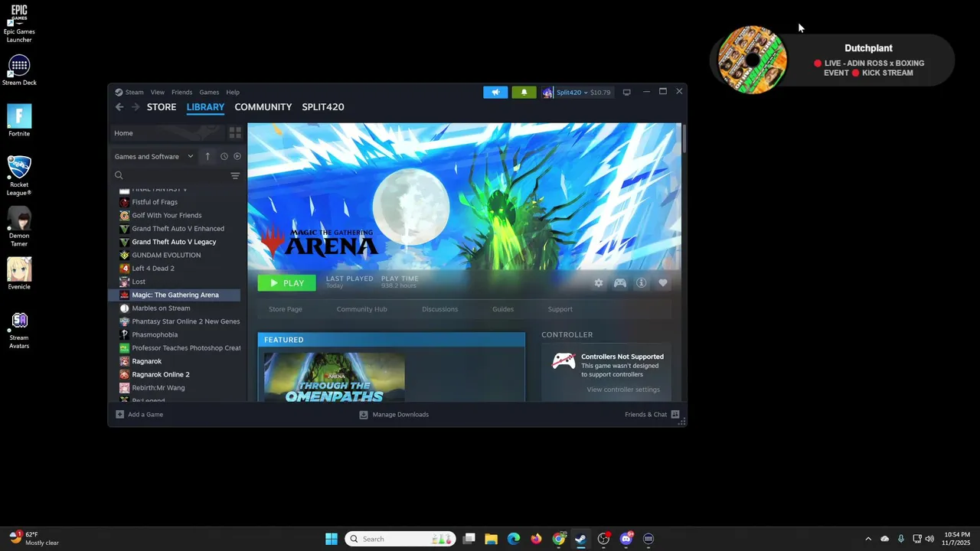Click the main content vertical scrollbar
This screenshot has height=551, width=980.
(684, 139)
